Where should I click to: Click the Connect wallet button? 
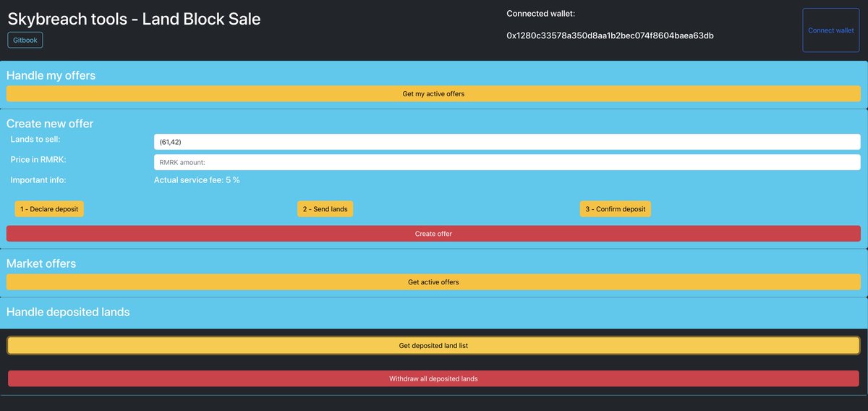(830, 30)
